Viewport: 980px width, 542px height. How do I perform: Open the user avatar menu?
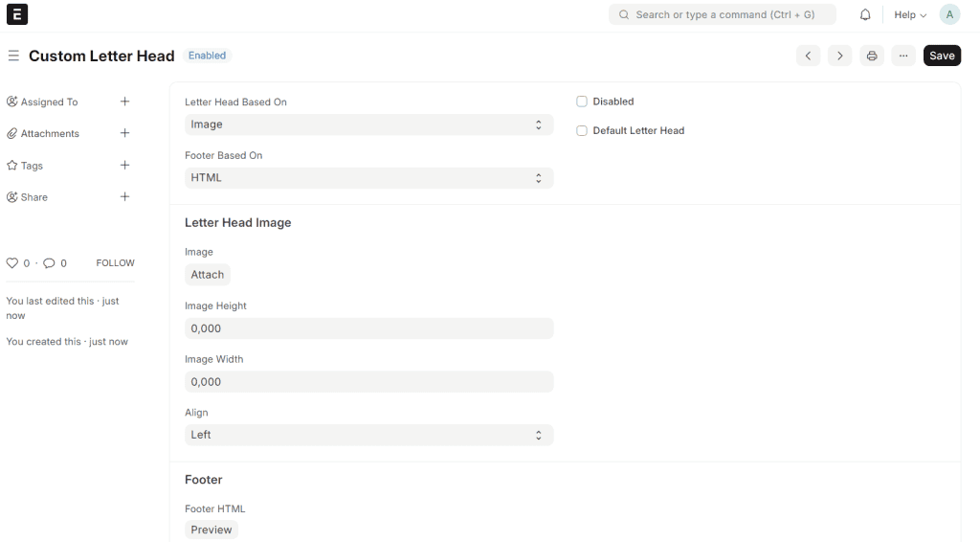click(x=949, y=15)
